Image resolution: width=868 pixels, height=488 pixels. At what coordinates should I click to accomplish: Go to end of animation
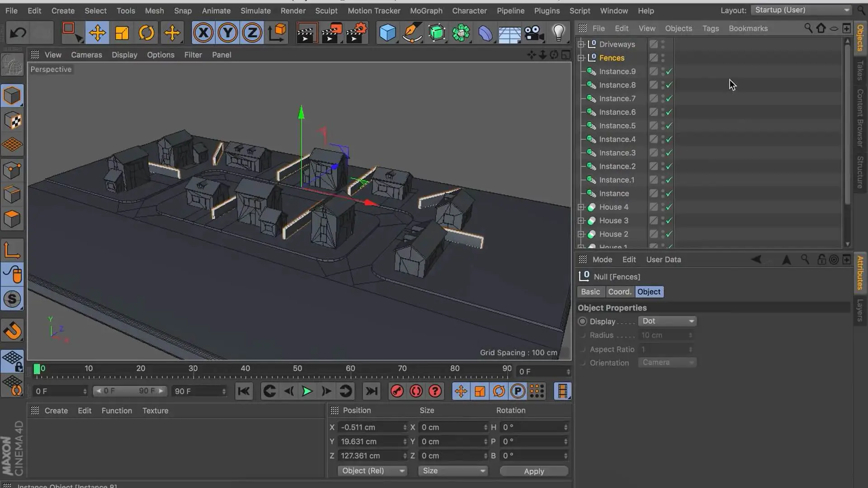pyautogui.click(x=372, y=391)
